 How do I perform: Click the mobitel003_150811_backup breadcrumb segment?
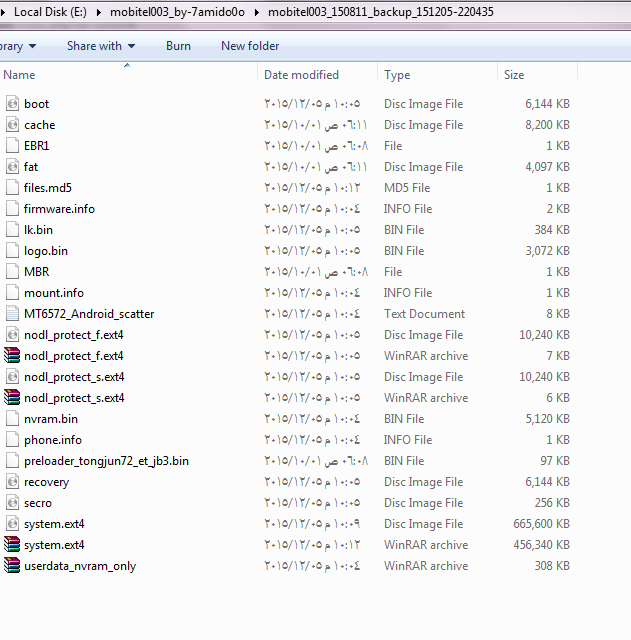[381, 12]
